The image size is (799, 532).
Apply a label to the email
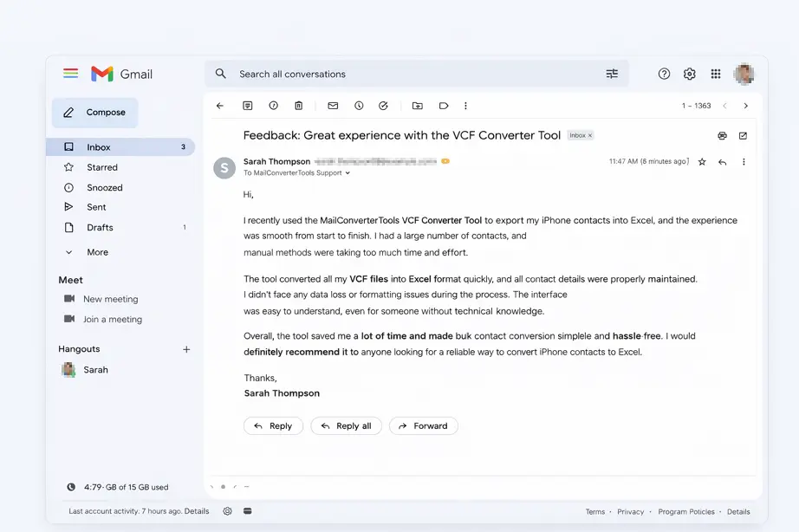[x=443, y=105]
